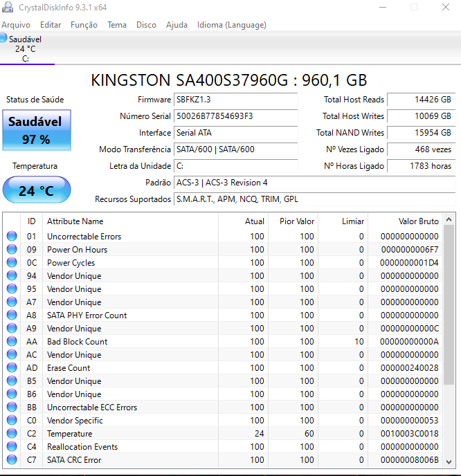
Task: Click status orb for attribute ID 94
Action: pyautogui.click(x=12, y=275)
